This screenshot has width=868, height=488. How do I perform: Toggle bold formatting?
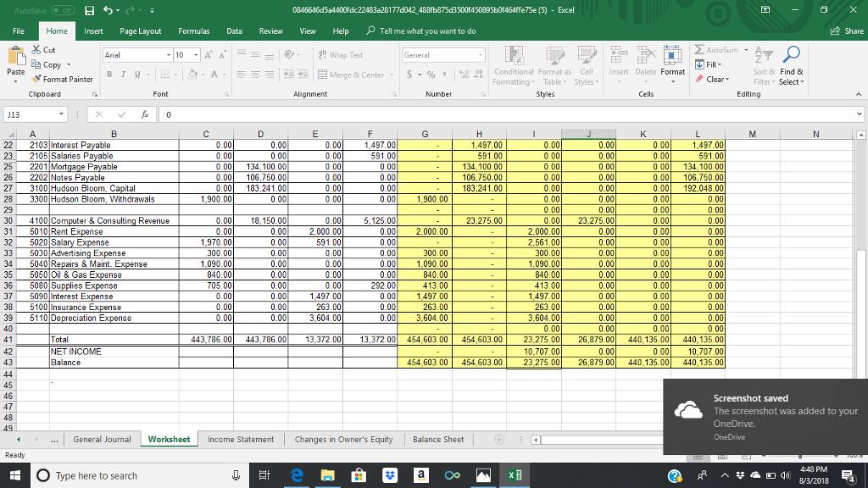pos(110,74)
